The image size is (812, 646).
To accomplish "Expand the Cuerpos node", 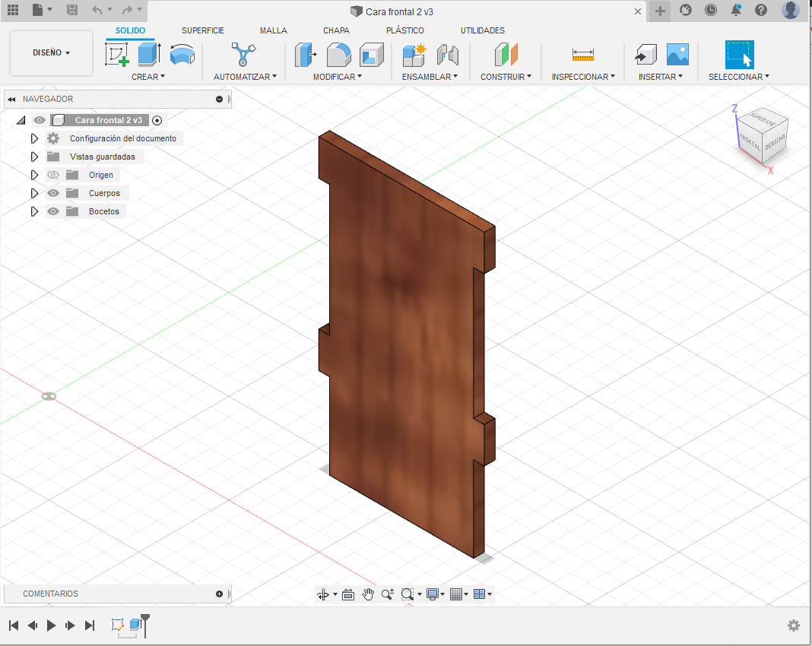I will pos(34,193).
